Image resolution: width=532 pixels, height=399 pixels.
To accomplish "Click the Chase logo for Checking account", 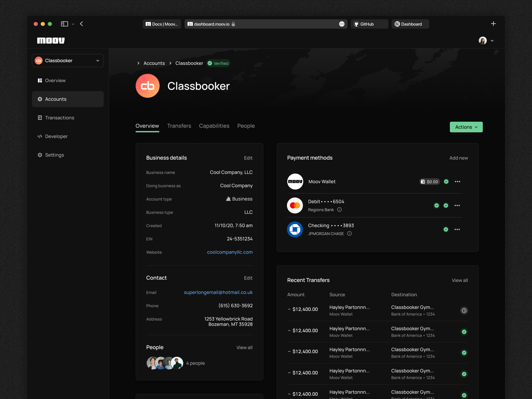I will click(295, 229).
